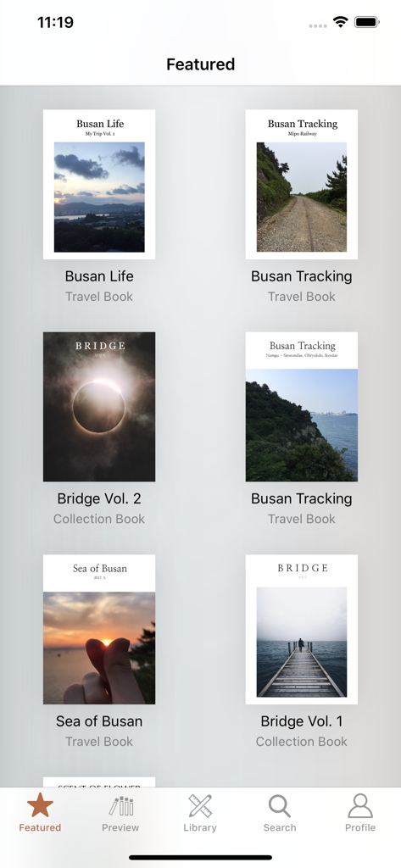Viewport: 401px width, 868px height.
Task: Tap "Collection Book" under Bridge Vol. 1
Action: [x=301, y=742]
